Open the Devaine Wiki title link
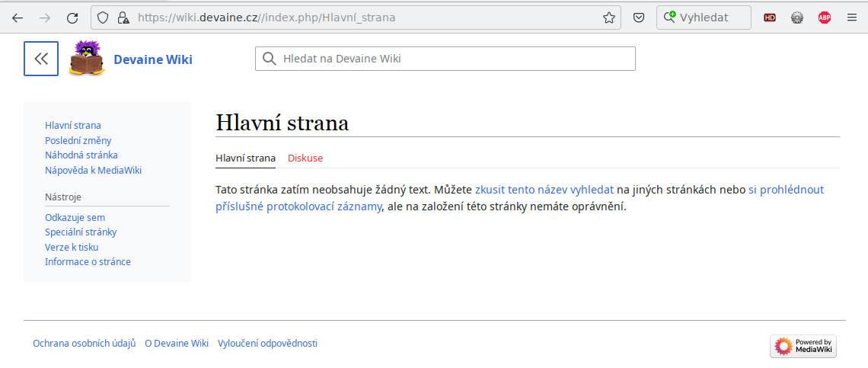The width and height of the screenshot is (868, 368). click(x=153, y=59)
